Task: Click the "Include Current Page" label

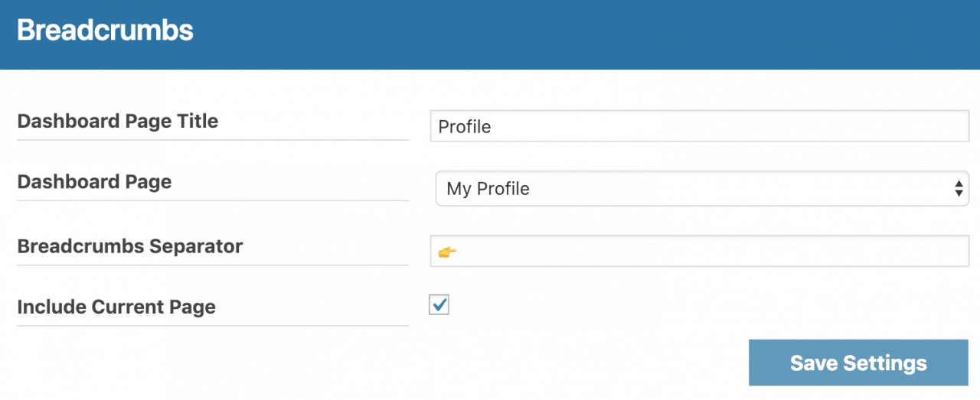Action: pos(116,307)
